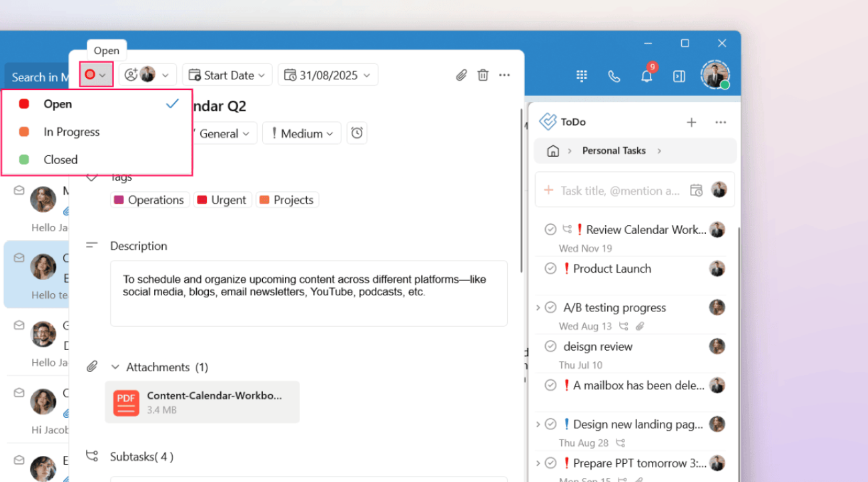Mark Design new landing page complete

[550, 424]
